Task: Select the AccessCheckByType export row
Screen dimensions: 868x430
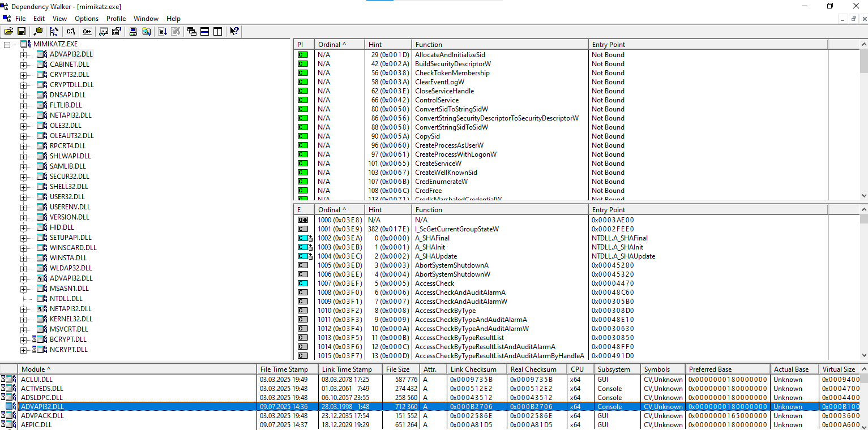Action: click(576, 311)
